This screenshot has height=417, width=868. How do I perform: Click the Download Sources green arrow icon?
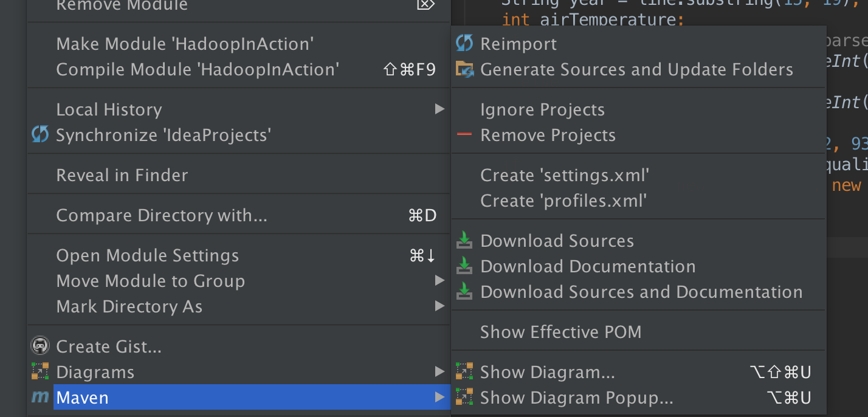(x=464, y=241)
